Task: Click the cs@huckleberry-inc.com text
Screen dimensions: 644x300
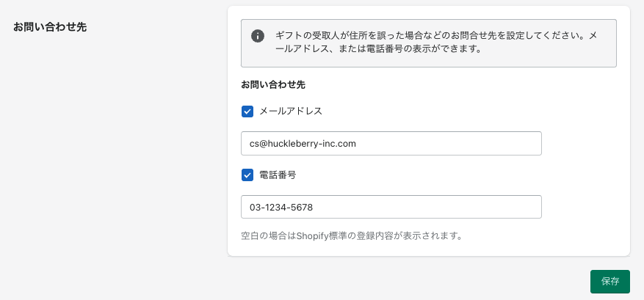Action: pyautogui.click(x=303, y=144)
